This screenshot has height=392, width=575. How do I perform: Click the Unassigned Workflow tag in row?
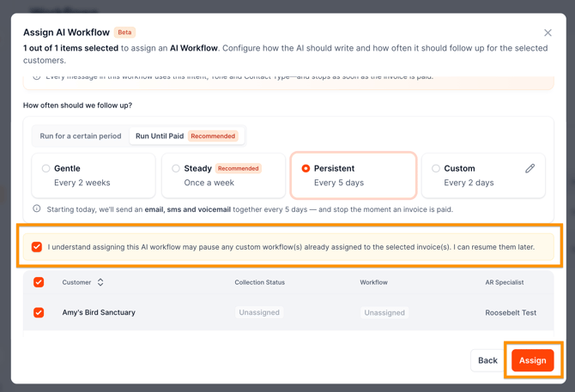tap(384, 313)
